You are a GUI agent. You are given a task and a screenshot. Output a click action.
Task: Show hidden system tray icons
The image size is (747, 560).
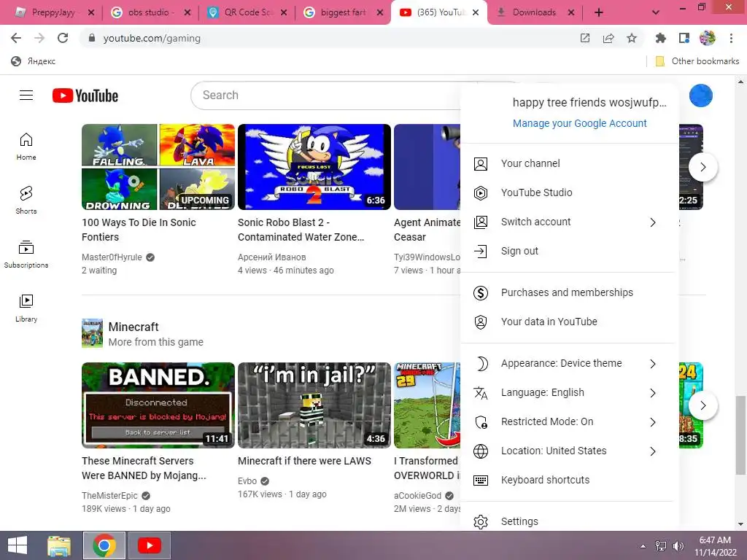click(643, 546)
